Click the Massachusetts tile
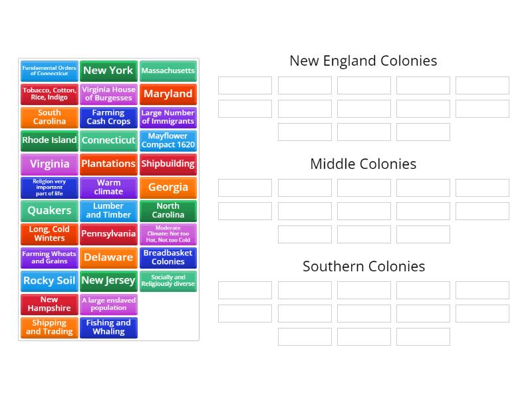532x399 pixels. pos(168,70)
